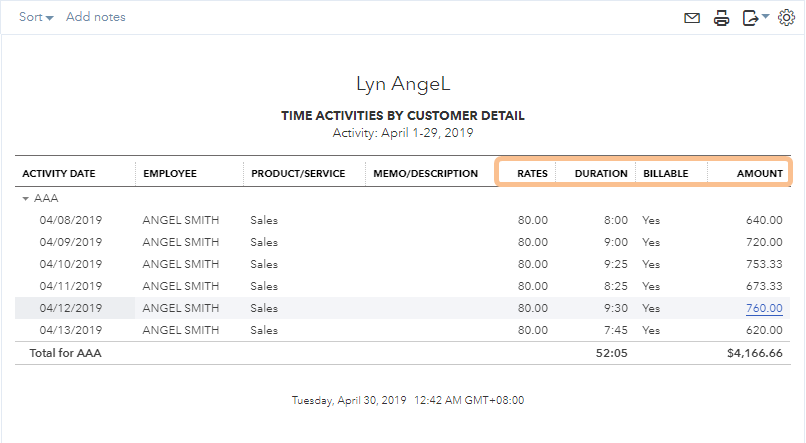Screen dimensions: 806x443
Task: Click the Activity: April 1-29, 2019 subtitle
Action: (403, 133)
